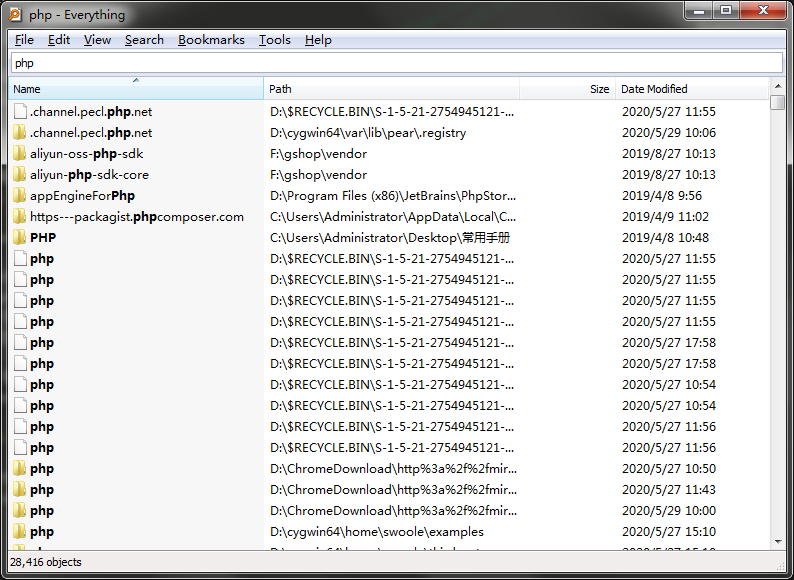Maximize the Everything window
794x580 pixels.
[x=726, y=11]
